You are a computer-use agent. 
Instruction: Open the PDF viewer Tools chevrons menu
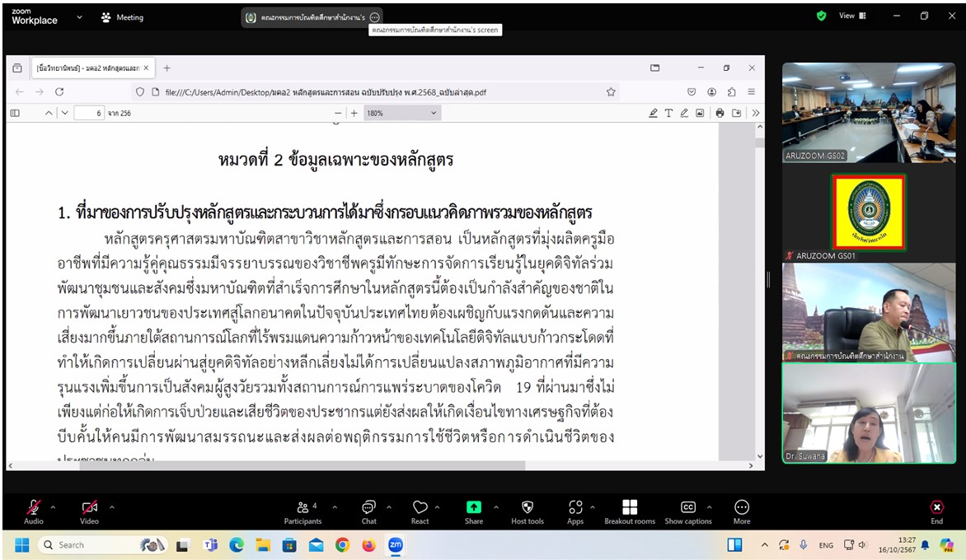(x=756, y=113)
